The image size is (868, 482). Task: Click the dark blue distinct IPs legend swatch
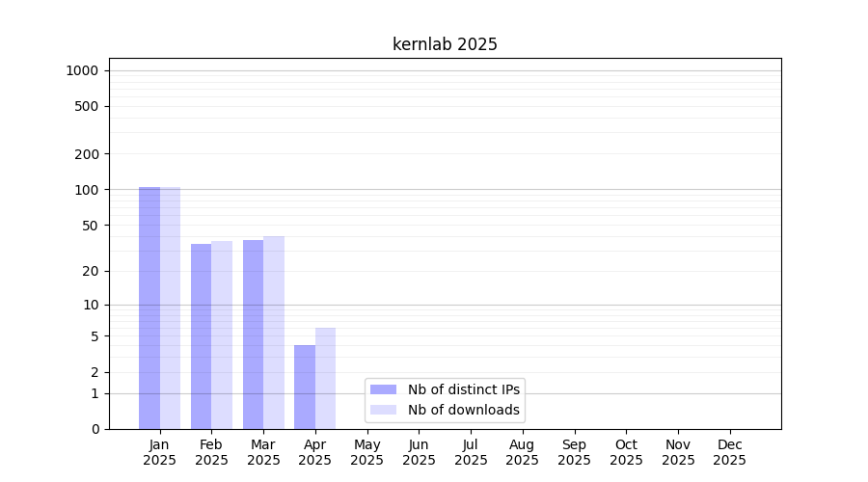pos(383,389)
